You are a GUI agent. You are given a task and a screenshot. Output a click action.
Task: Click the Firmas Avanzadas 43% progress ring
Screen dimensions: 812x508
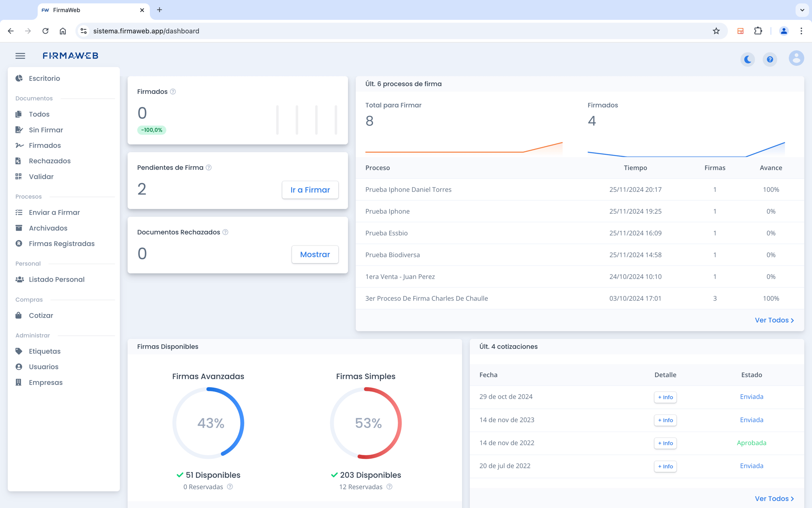click(208, 423)
